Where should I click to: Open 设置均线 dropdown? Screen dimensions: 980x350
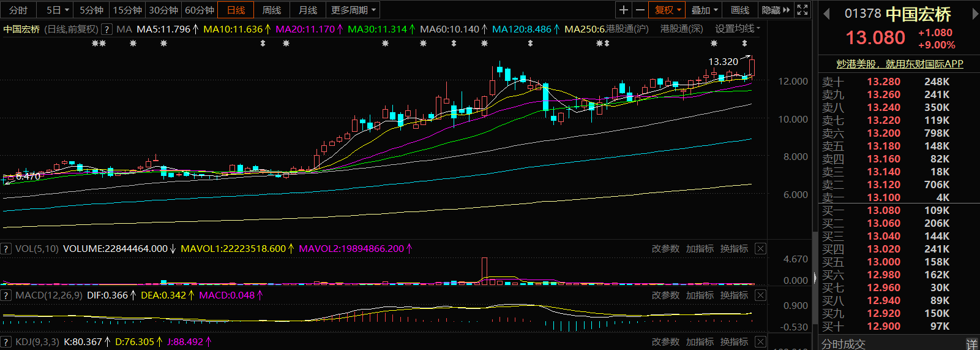coord(737,29)
